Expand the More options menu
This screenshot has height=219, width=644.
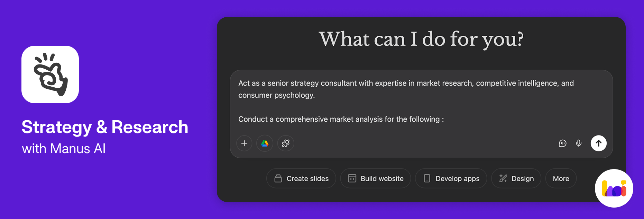561,178
